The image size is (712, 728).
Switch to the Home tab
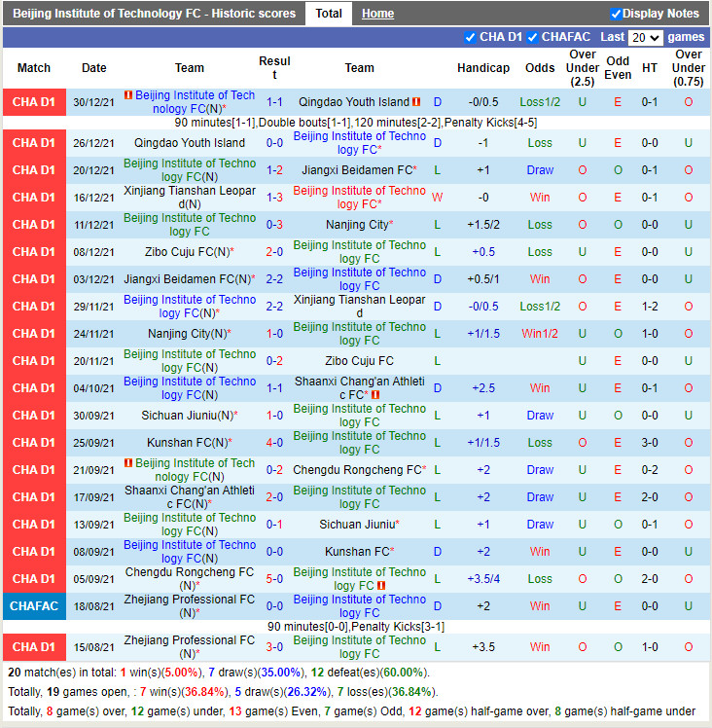coord(377,14)
